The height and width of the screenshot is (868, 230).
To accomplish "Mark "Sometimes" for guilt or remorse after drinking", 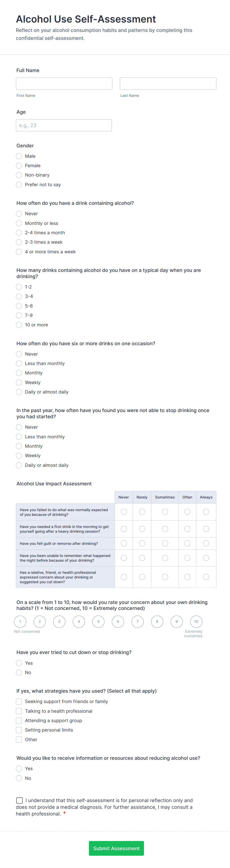I will (165, 543).
